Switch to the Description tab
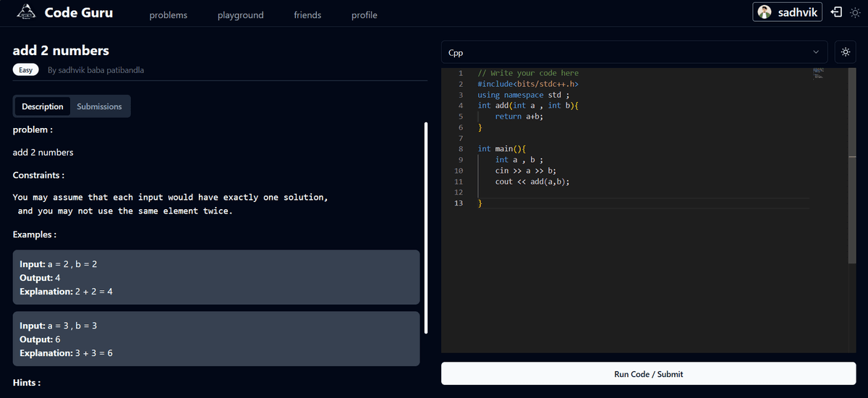The width and height of the screenshot is (868, 398). pos(43,106)
